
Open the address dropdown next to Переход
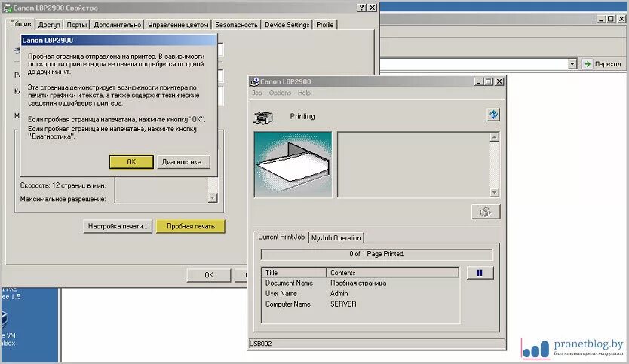point(572,64)
